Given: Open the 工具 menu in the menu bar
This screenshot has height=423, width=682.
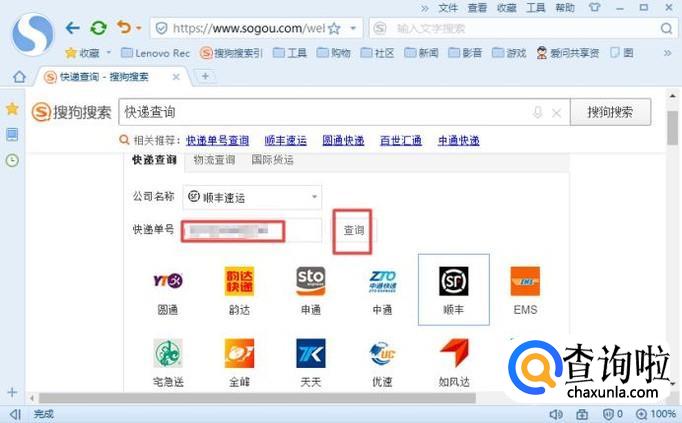Looking at the screenshot, I should [x=536, y=7].
